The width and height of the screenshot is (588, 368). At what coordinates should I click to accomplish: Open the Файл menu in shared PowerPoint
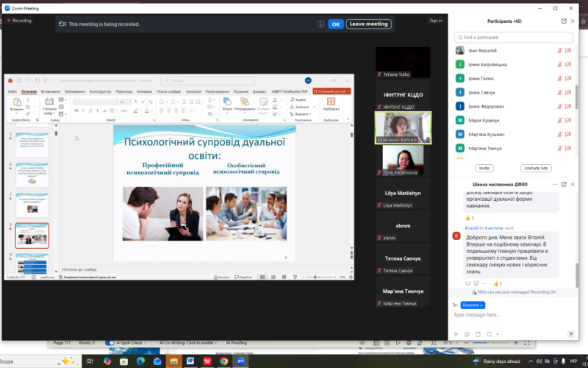tap(12, 91)
